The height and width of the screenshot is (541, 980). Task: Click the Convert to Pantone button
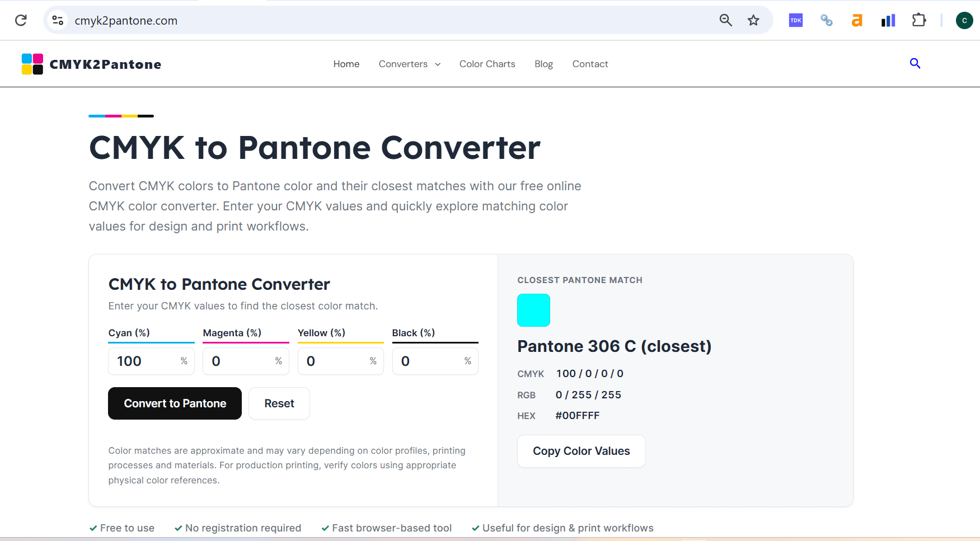(175, 403)
